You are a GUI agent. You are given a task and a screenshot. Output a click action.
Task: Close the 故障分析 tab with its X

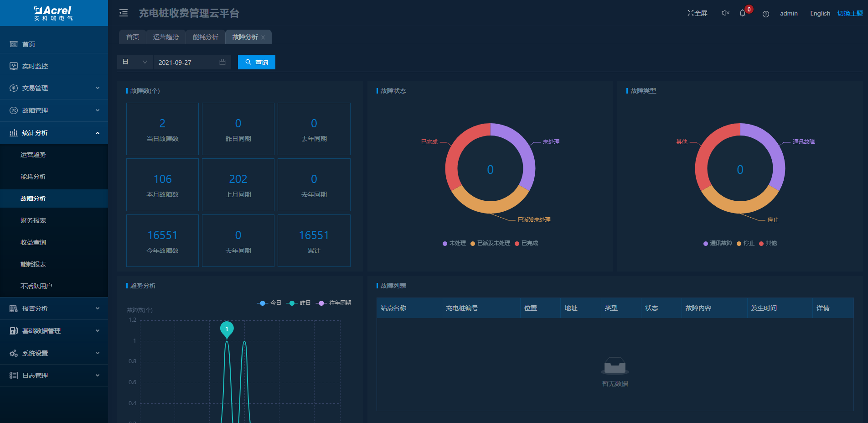click(x=263, y=37)
